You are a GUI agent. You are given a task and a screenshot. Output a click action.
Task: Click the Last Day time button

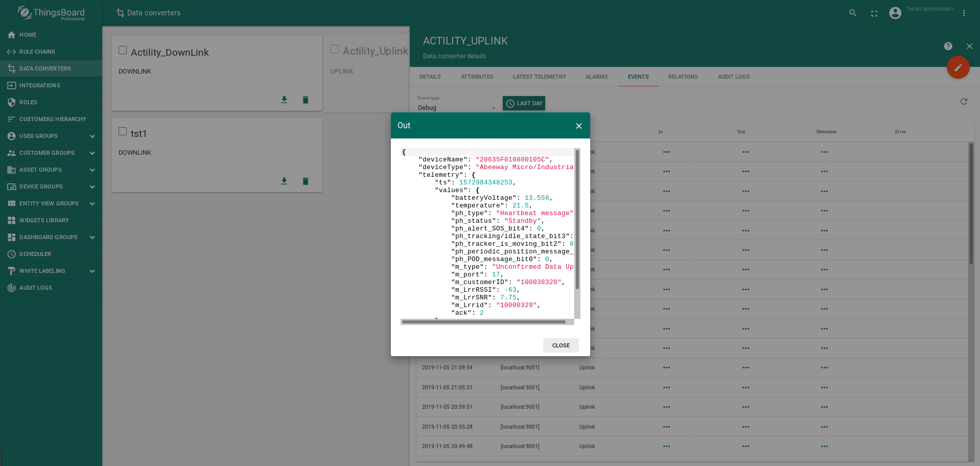coord(524,103)
